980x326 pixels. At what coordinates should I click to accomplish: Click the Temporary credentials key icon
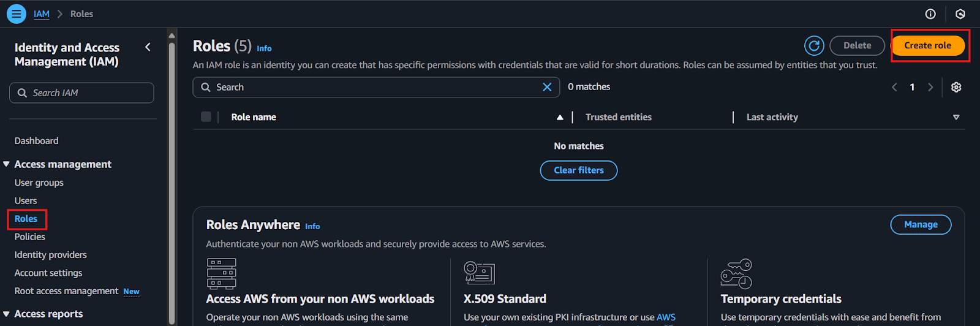(x=736, y=274)
